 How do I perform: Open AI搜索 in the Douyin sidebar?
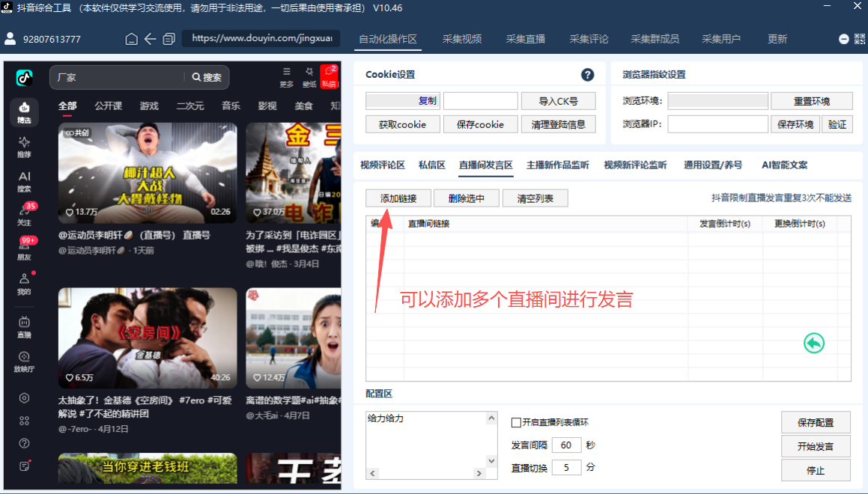(24, 181)
